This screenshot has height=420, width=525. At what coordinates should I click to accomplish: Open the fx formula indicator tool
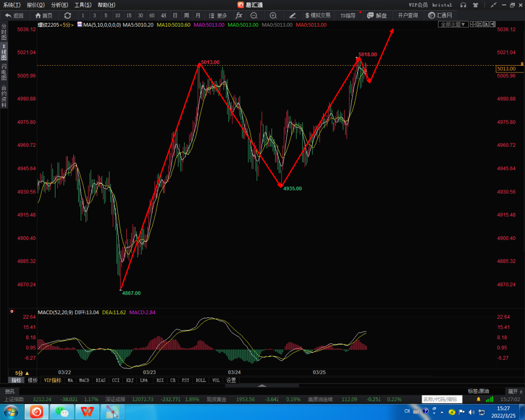[x=239, y=16]
